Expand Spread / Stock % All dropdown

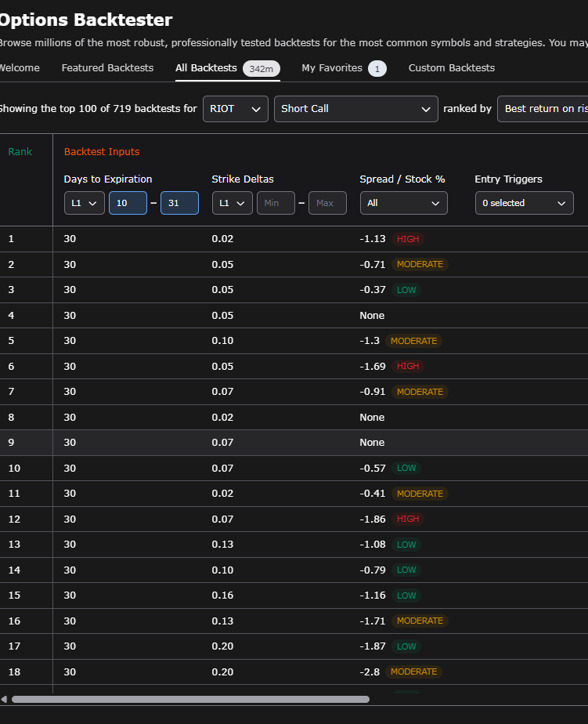[x=404, y=203]
